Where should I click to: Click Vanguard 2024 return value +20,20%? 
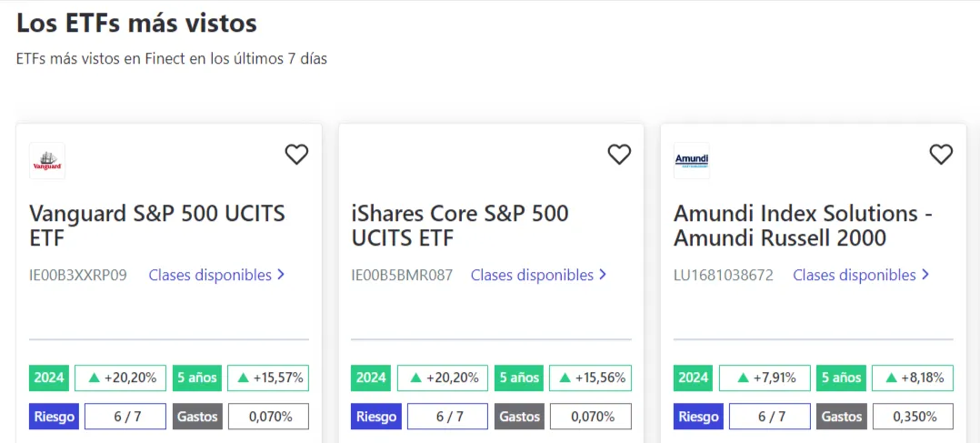pos(130,378)
